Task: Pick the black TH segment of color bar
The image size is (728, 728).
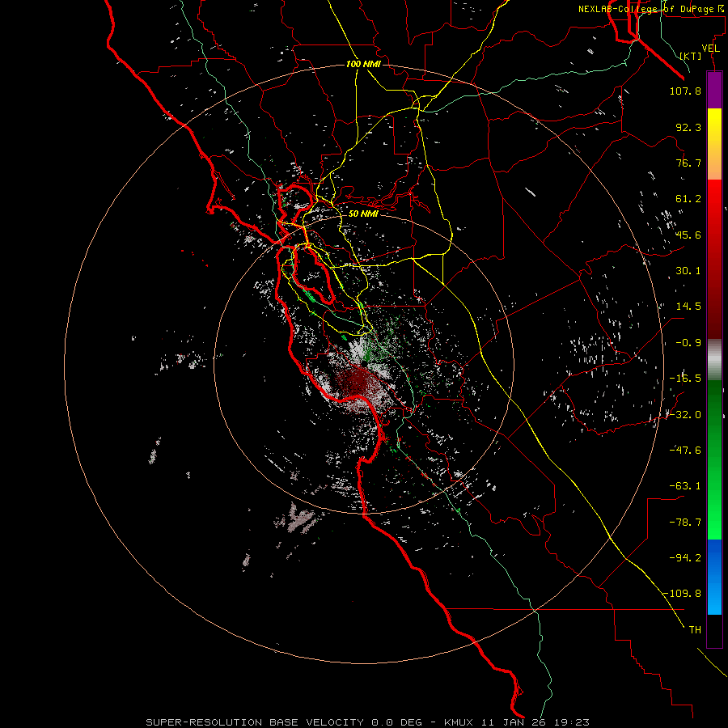Action: click(x=714, y=630)
